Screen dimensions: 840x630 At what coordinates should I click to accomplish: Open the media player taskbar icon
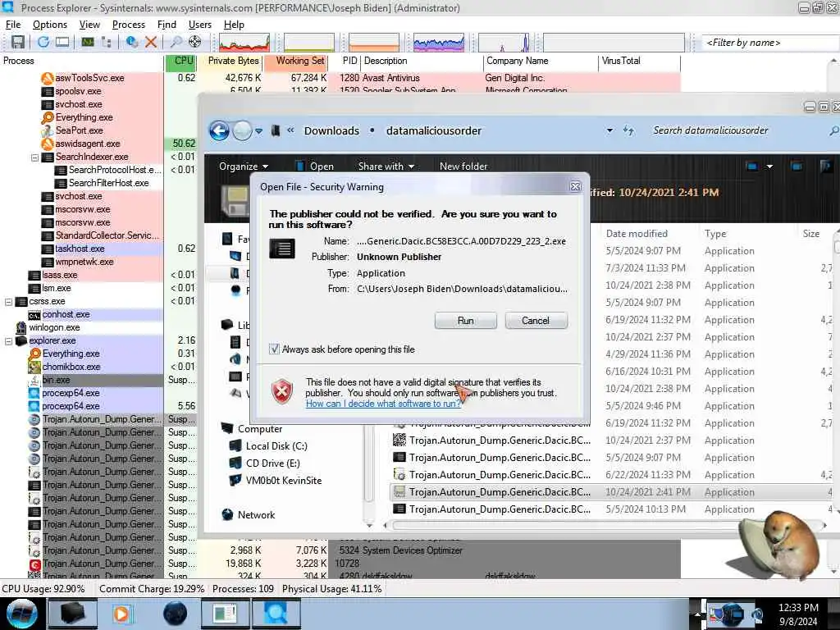(121, 614)
